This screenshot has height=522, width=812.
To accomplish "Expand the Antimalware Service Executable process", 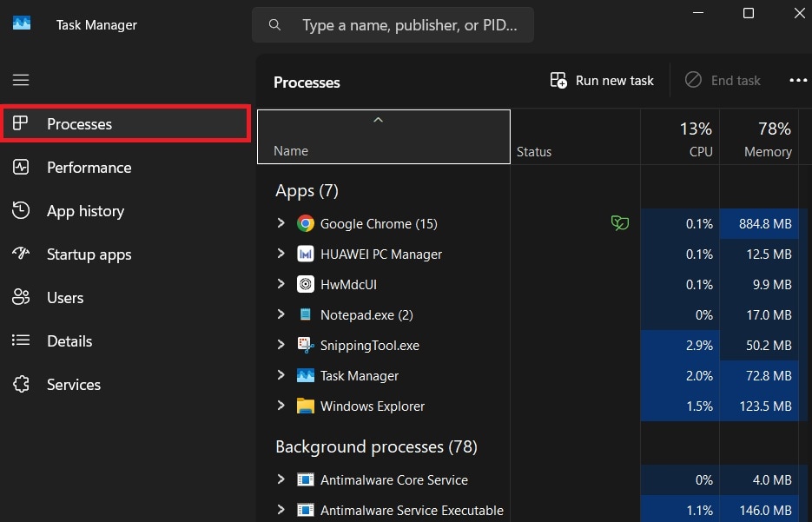I will pyautogui.click(x=281, y=510).
